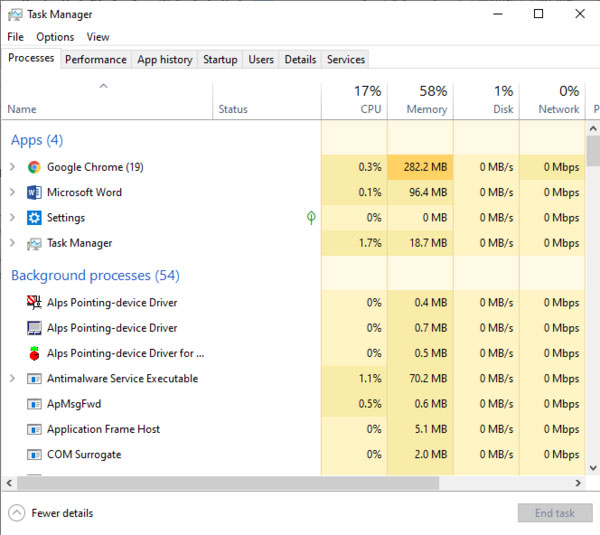Click the Application Frame Host icon
The height and width of the screenshot is (535, 600).
coord(34,429)
